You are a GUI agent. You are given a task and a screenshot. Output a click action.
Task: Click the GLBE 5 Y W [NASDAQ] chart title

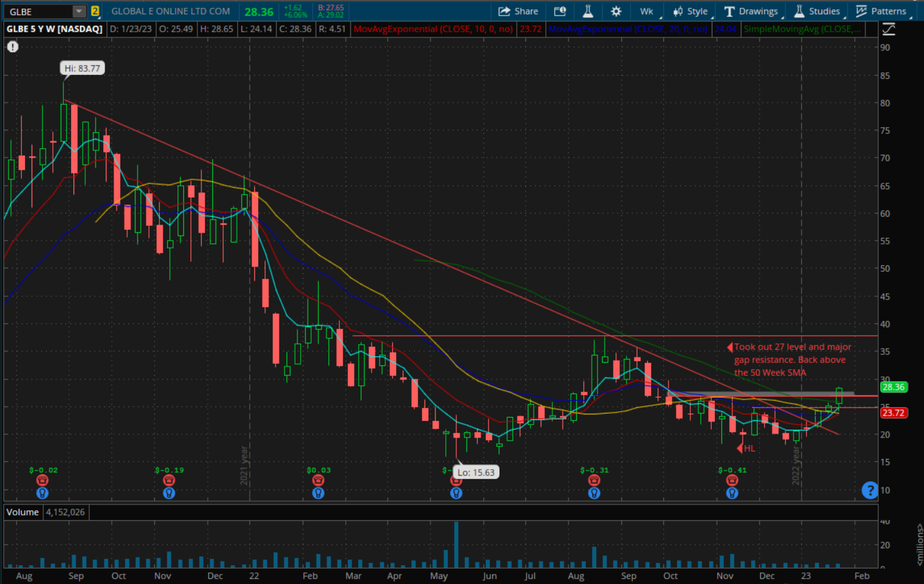tap(54, 29)
